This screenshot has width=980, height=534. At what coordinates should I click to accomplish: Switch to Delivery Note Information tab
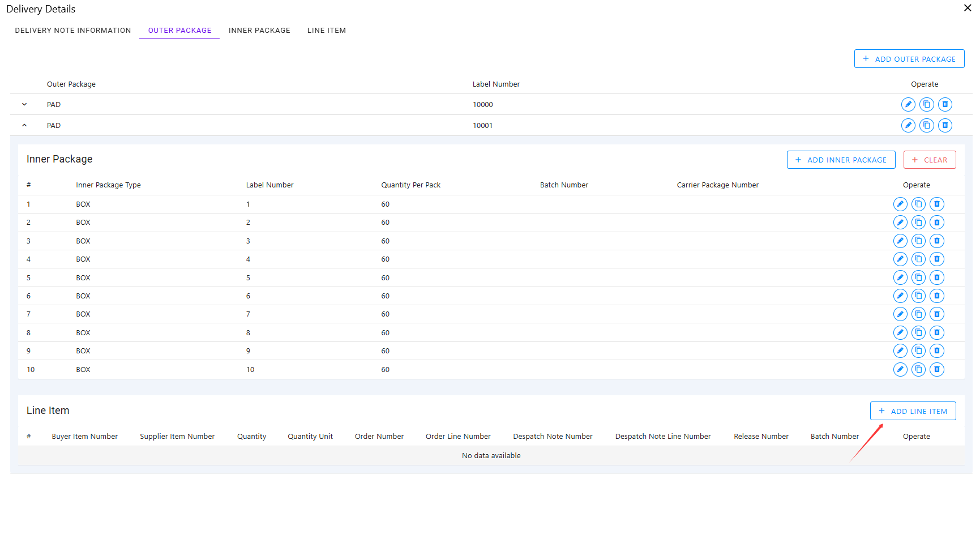point(73,31)
